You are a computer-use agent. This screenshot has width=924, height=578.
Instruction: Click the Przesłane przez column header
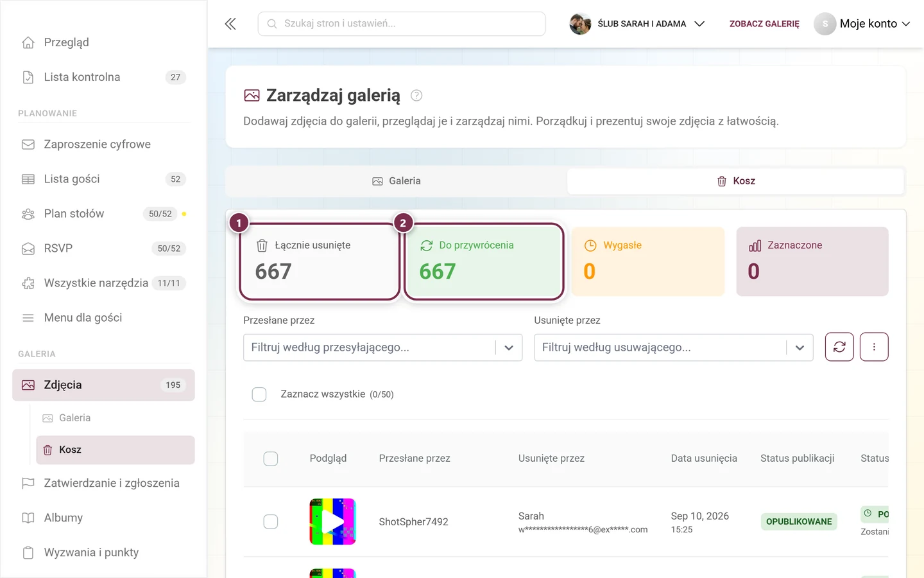point(415,459)
